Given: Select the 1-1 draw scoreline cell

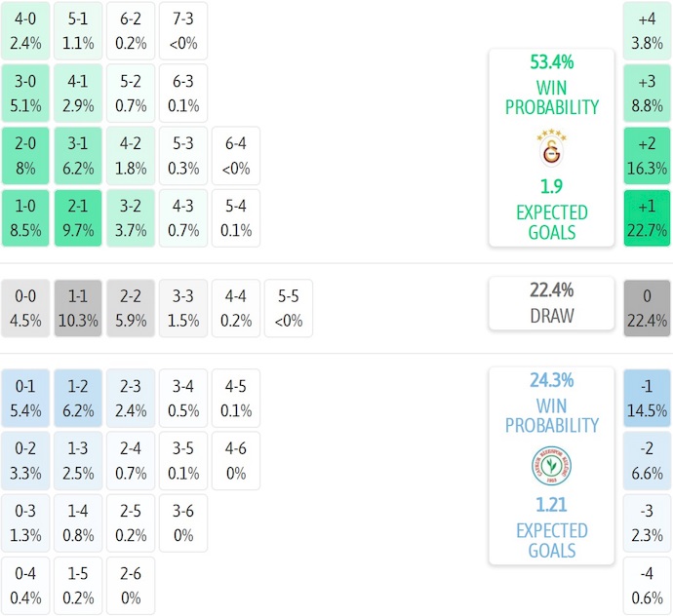Looking at the screenshot, I should point(78,308).
